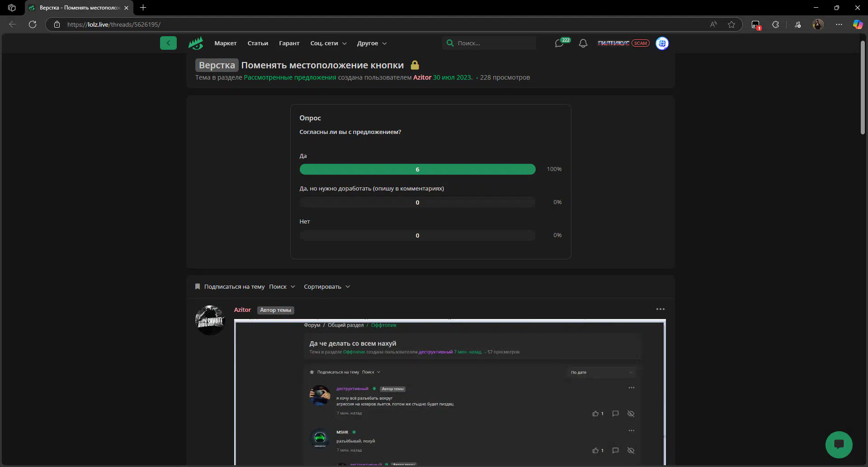Open the Гарант menu item
Image resolution: width=868 pixels, height=467 pixels.
pyautogui.click(x=289, y=43)
